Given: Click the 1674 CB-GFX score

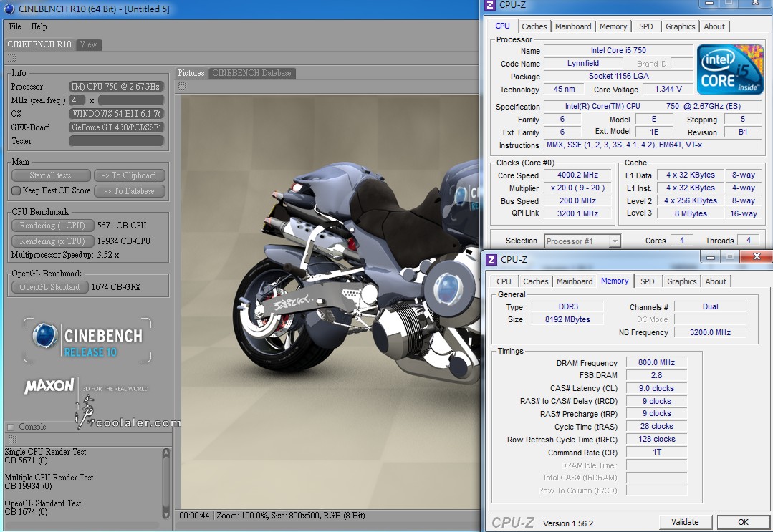Looking at the screenshot, I should click(116, 287).
